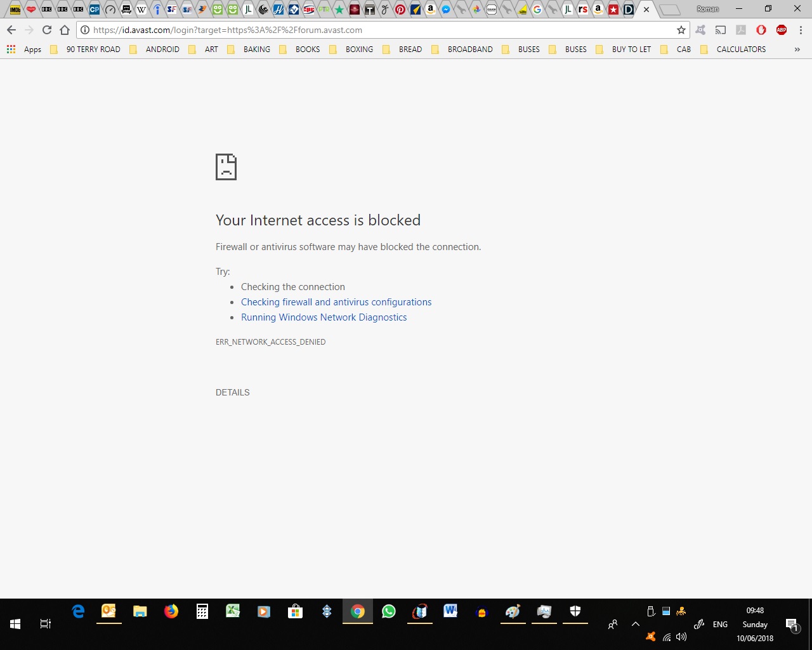The height and width of the screenshot is (650, 812).
Task: Open the Cast extension icon
Action: point(721,30)
